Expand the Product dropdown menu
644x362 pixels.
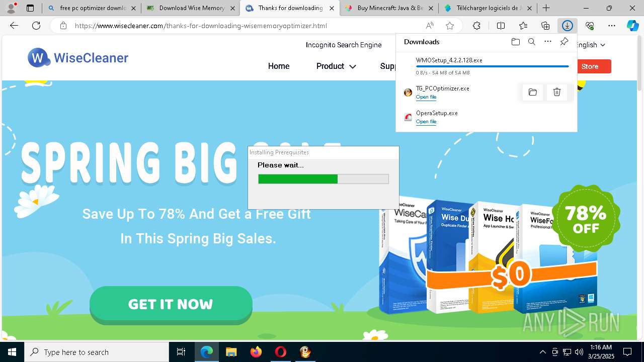pyautogui.click(x=336, y=66)
